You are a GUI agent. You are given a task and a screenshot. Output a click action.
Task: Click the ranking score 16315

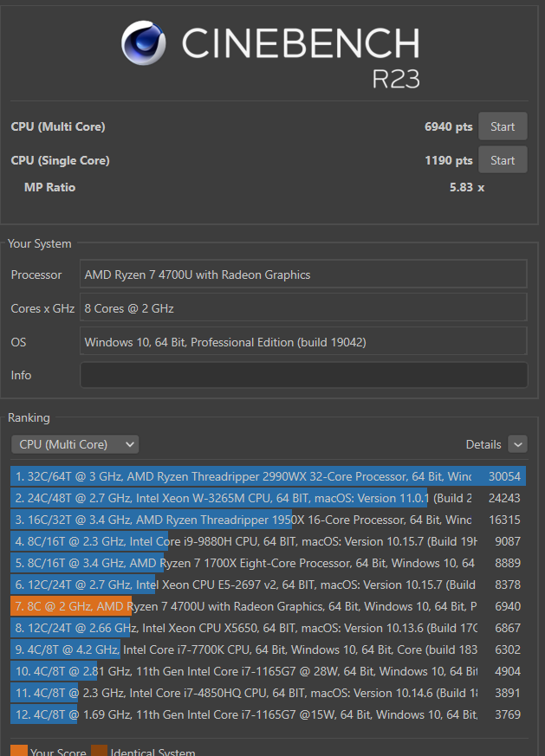tap(504, 520)
